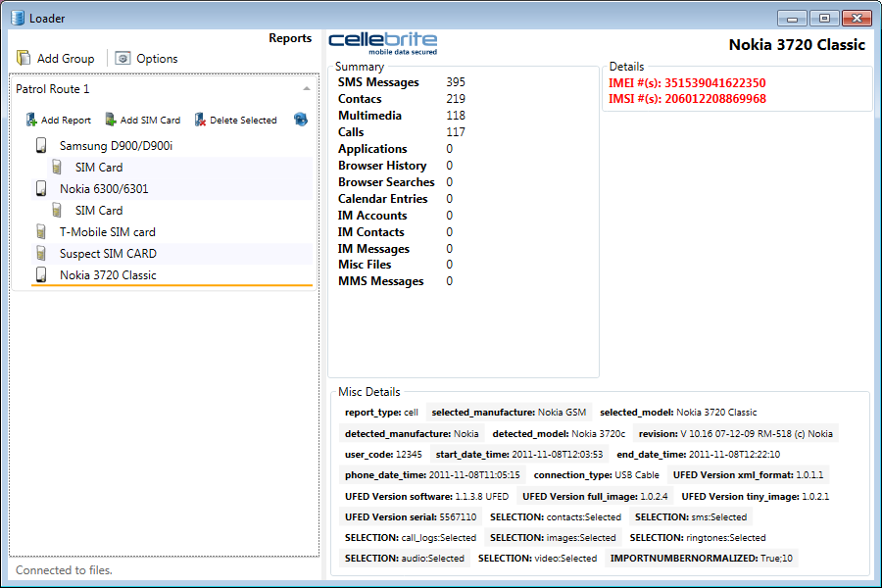Click the SIM icon under Samsung D900/D900i
The height and width of the screenshot is (588, 882).
click(57, 168)
